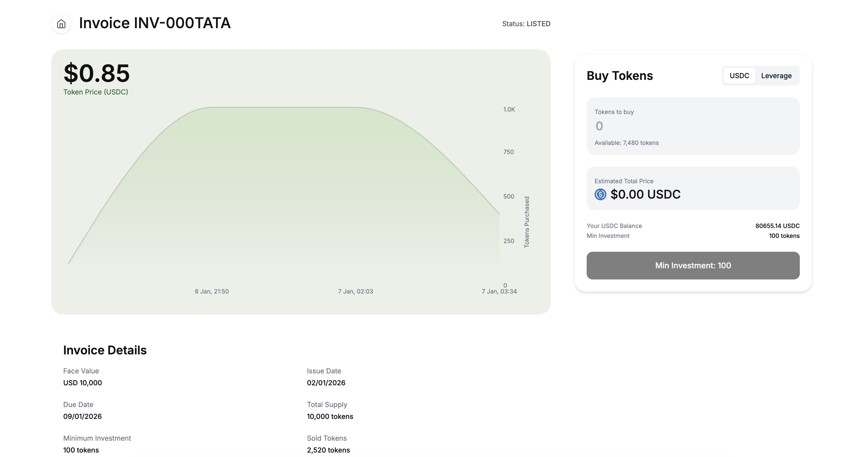Click the Invoice Details heading

pos(105,350)
